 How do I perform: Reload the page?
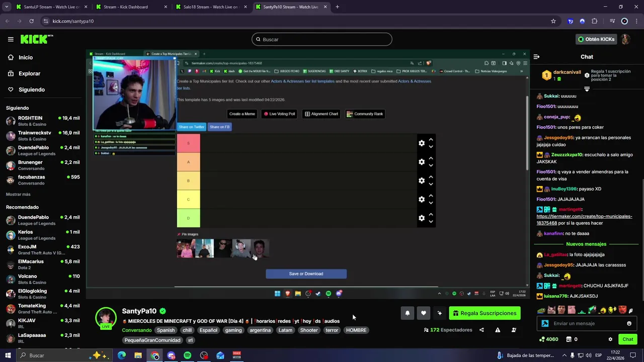tap(31, 21)
